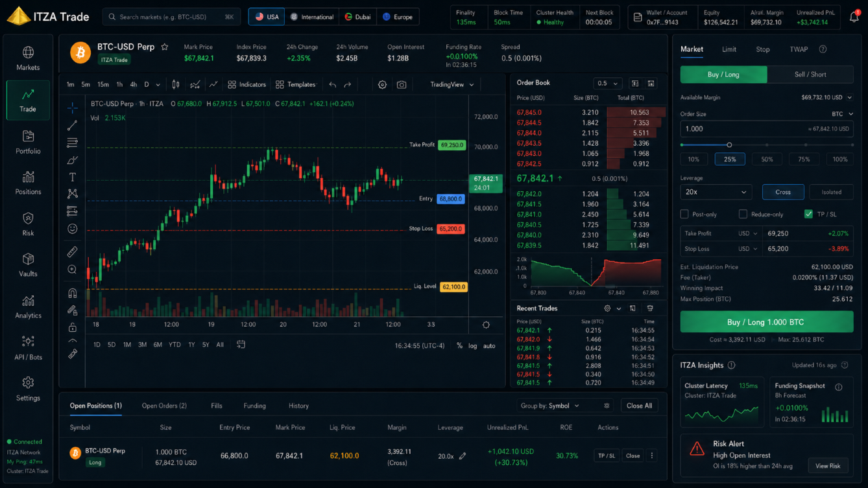The width and height of the screenshot is (868, 488).
Task: Open ITZA Insights info icon
Action: pyautogui.click(x=732, y=365)
